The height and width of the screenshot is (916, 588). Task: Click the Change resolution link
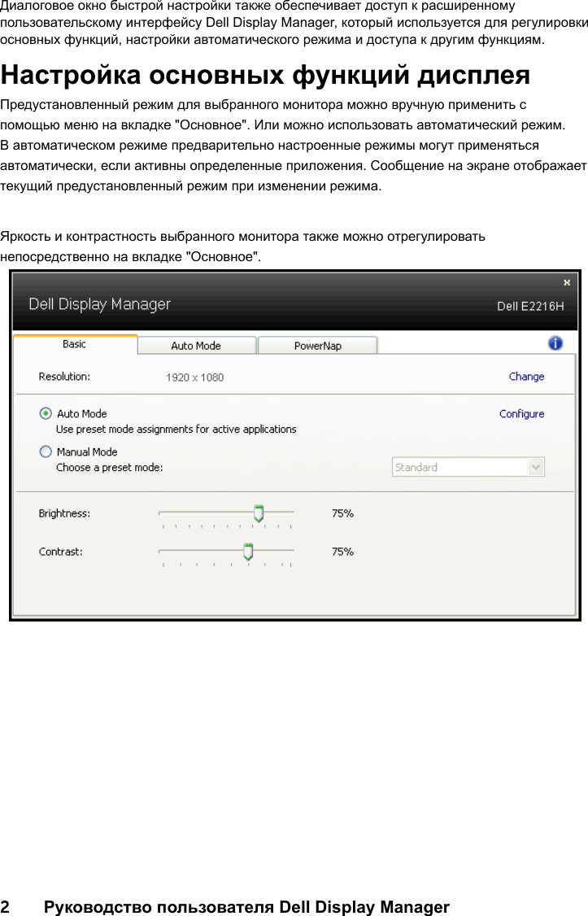coord(527,377)
